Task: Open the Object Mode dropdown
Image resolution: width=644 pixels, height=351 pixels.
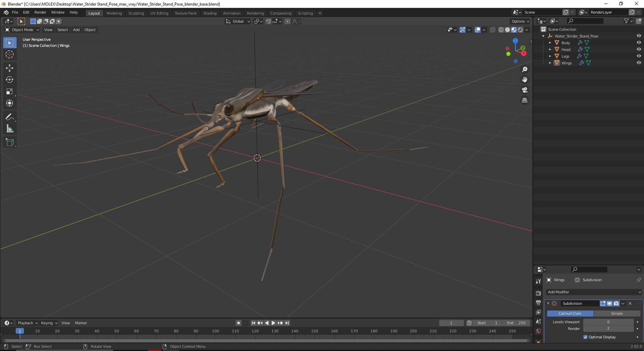Action: (x=22, y=30)
